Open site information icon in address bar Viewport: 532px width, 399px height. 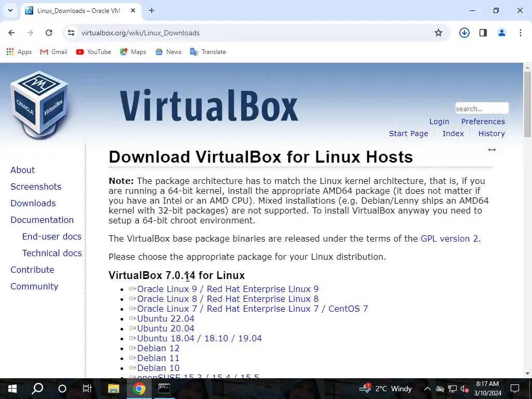(71, 33)
